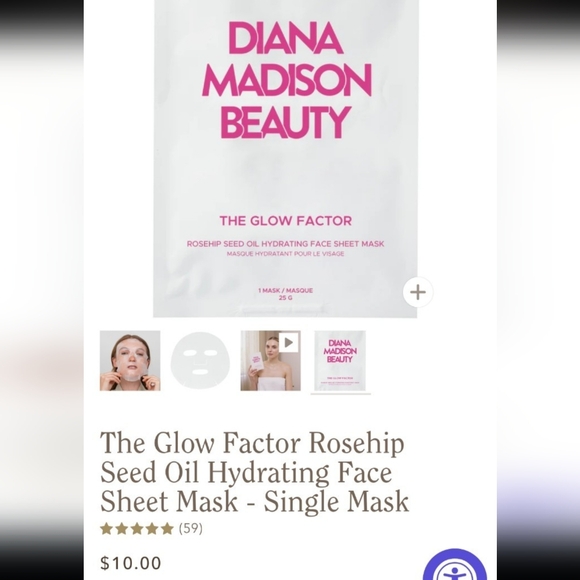Viewport: 580px width, 580px height.
Task: Click THE GLOW FACTOR text on package
Action: [x=286, y=221]
